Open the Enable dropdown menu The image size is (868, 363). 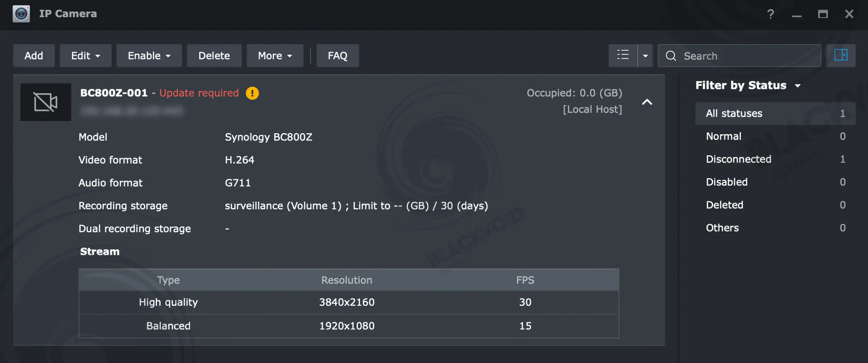[x=149, y=56]
